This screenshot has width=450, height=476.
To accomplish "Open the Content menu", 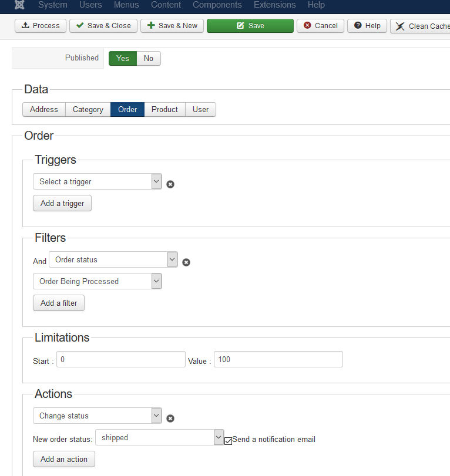I will pyautogui.click(x=166, y=5).
